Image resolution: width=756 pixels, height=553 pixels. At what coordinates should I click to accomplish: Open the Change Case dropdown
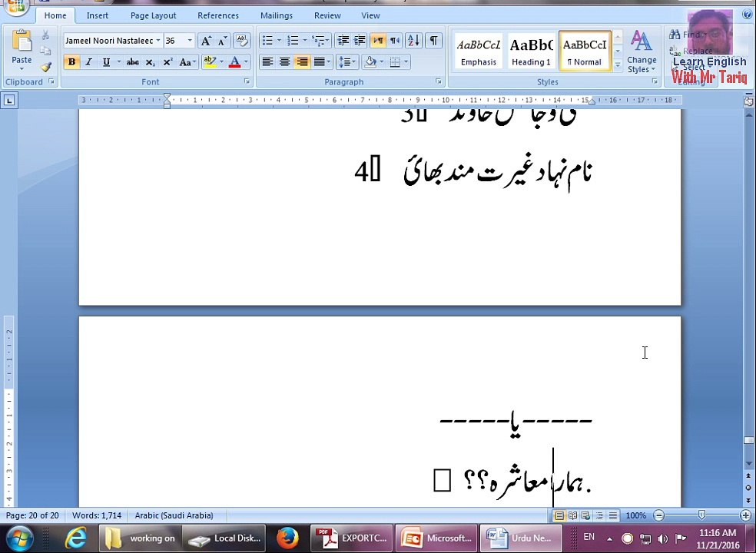pos(187,62)
